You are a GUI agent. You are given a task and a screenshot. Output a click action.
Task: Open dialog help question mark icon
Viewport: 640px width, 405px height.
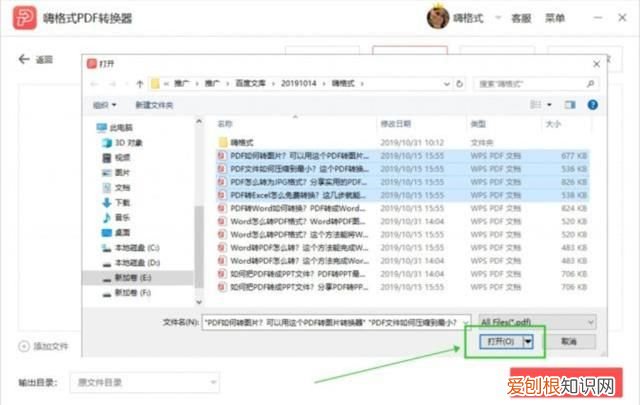tap(593, 105)
